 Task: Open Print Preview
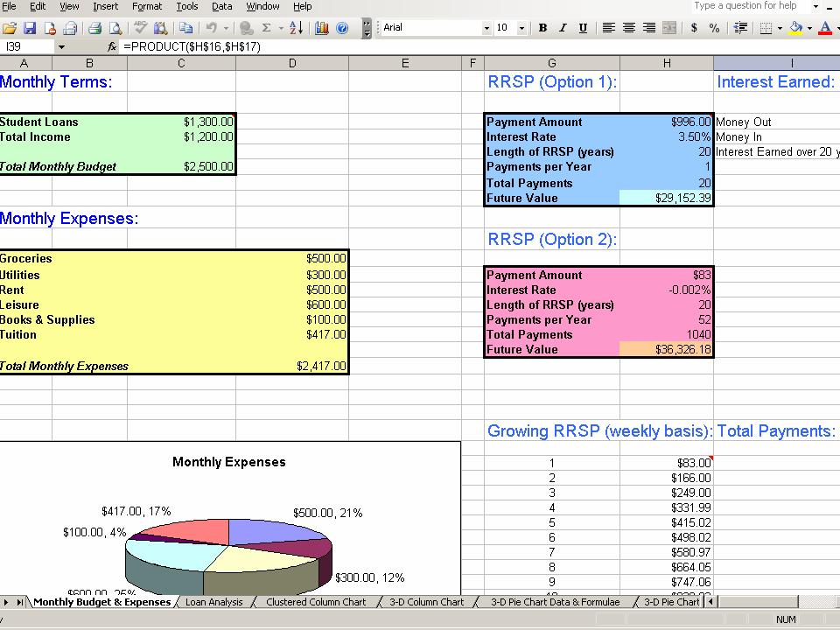coord(115,28)
